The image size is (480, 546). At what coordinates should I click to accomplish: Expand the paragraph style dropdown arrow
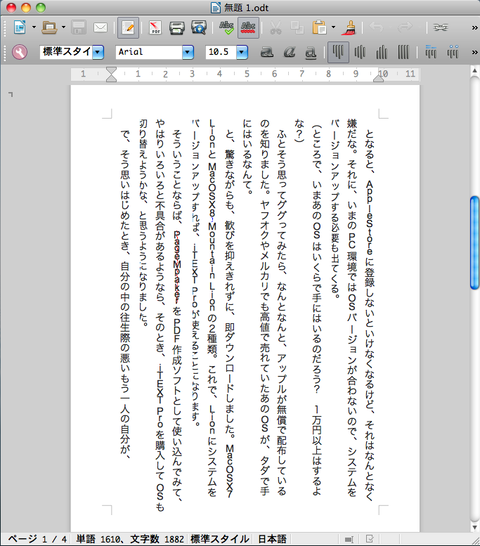click(x=98, y=52)
